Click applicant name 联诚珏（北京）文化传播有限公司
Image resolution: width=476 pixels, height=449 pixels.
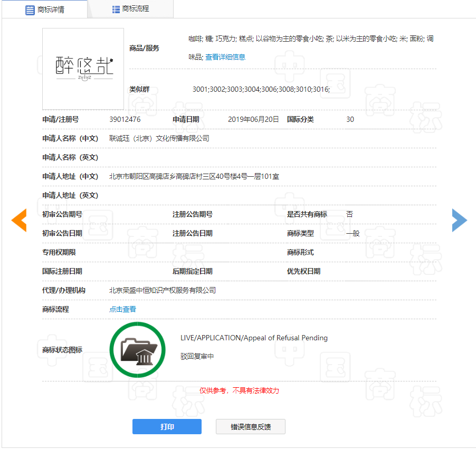click(x=159, y=138)
